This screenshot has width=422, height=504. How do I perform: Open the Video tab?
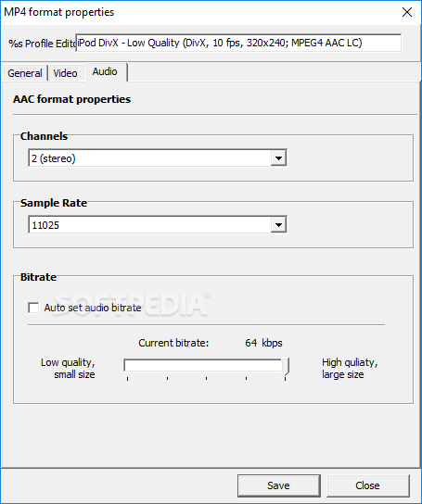tap(65, 73)
